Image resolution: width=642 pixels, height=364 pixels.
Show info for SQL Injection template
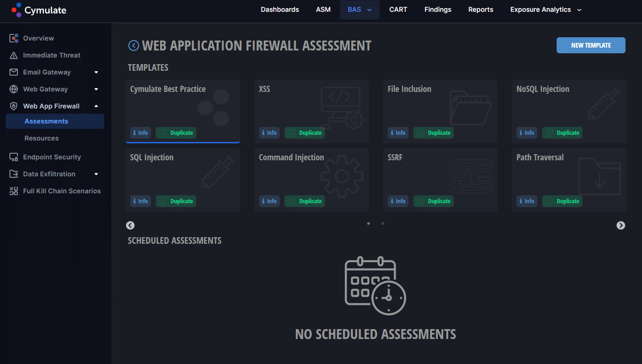(x=141, y=201)
